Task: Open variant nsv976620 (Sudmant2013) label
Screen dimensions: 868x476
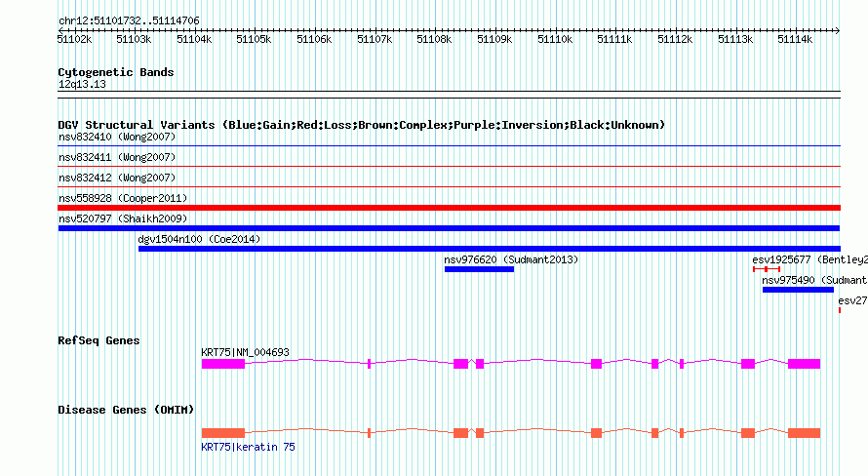Action: click(511, 260)
